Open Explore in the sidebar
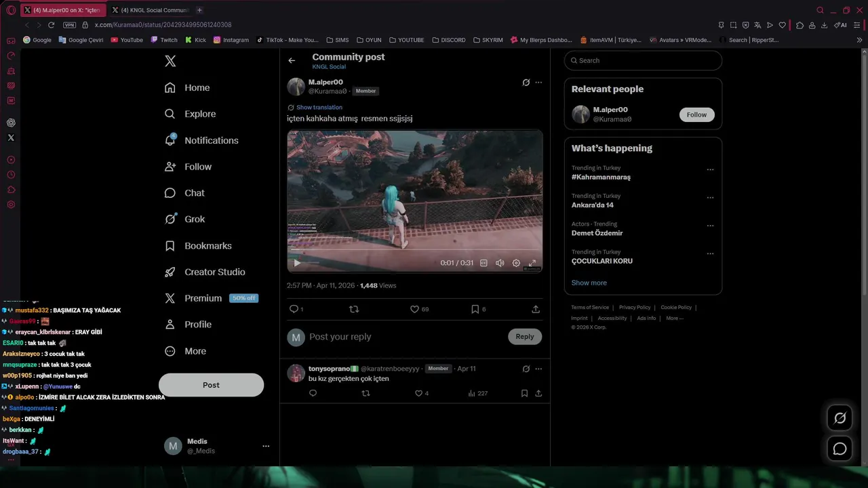 pyautogui.click(x=190, y=114)
